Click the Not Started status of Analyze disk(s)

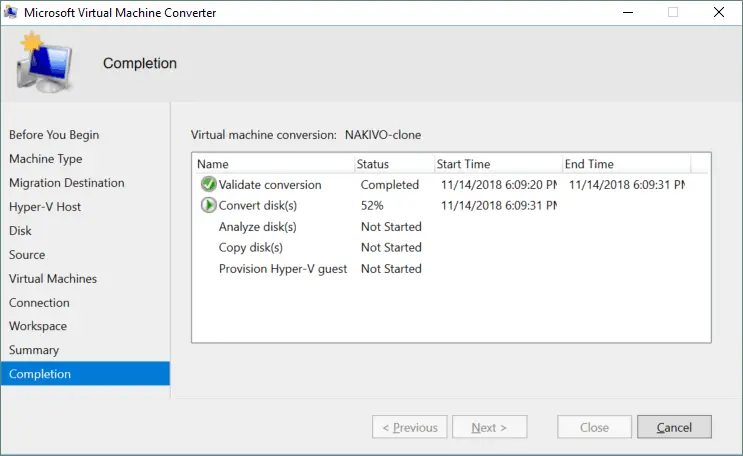[x=391, y=227]
